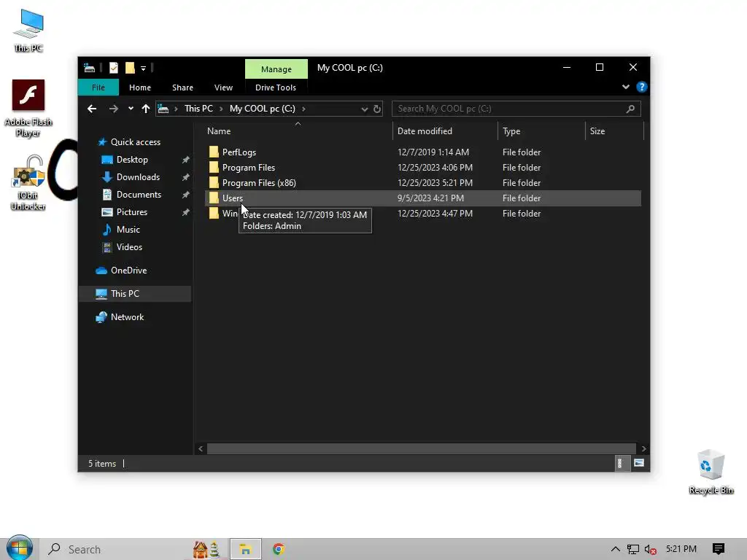The image size is (747, 560).
Task: Click the New folder quick access icon
Action: (x=130, y=68)
